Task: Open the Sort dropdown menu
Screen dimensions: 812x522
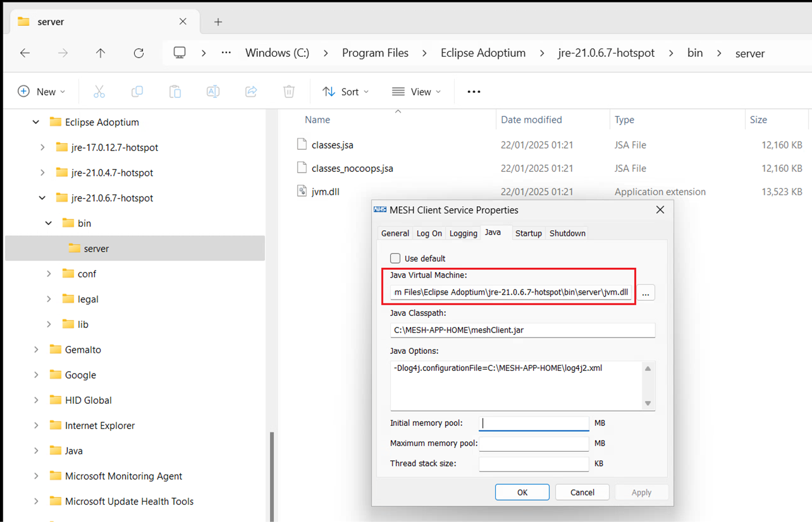Action: pos(346,92)
